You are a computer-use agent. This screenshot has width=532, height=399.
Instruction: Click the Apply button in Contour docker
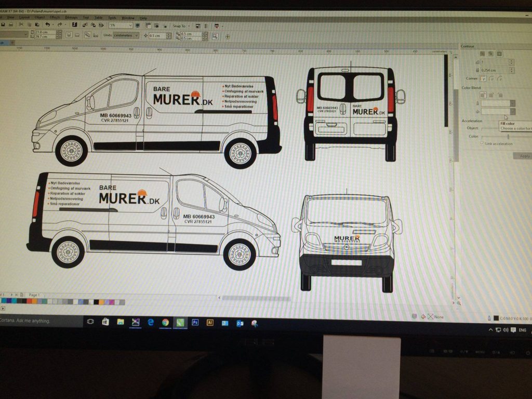524,156
